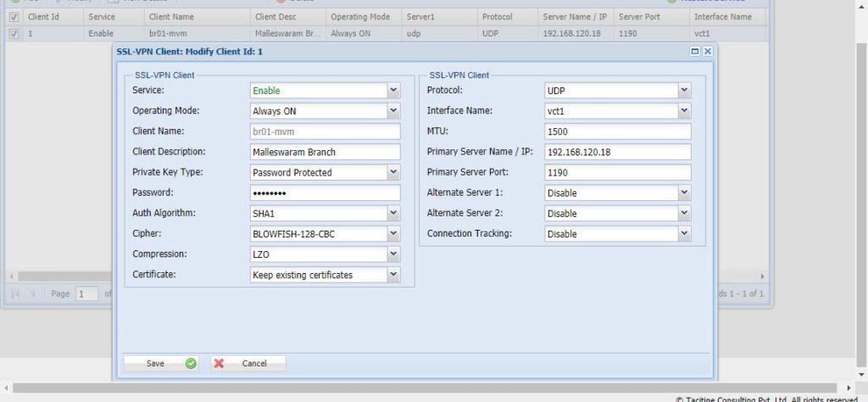The height and width of the screenshot is (402, 868).
Task: Click the green checkmark icon on Save
Action: [191, 363]
